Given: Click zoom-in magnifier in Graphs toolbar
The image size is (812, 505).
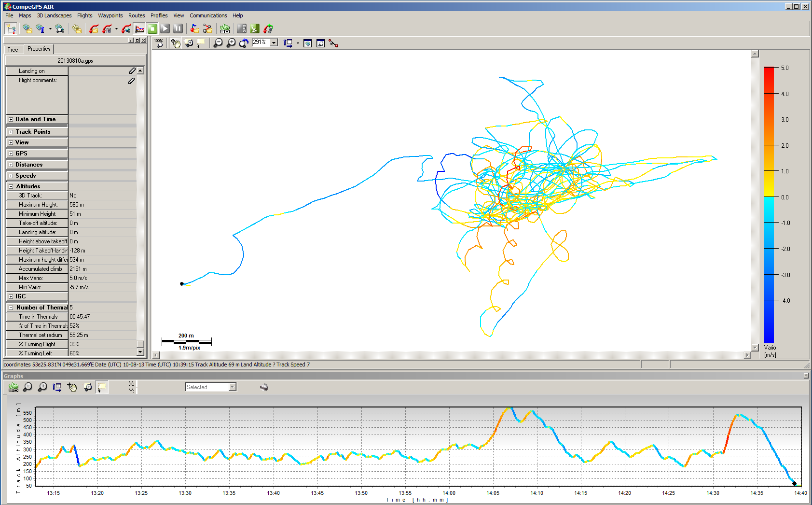Looking at the screenshot, I should pos(42,387).
